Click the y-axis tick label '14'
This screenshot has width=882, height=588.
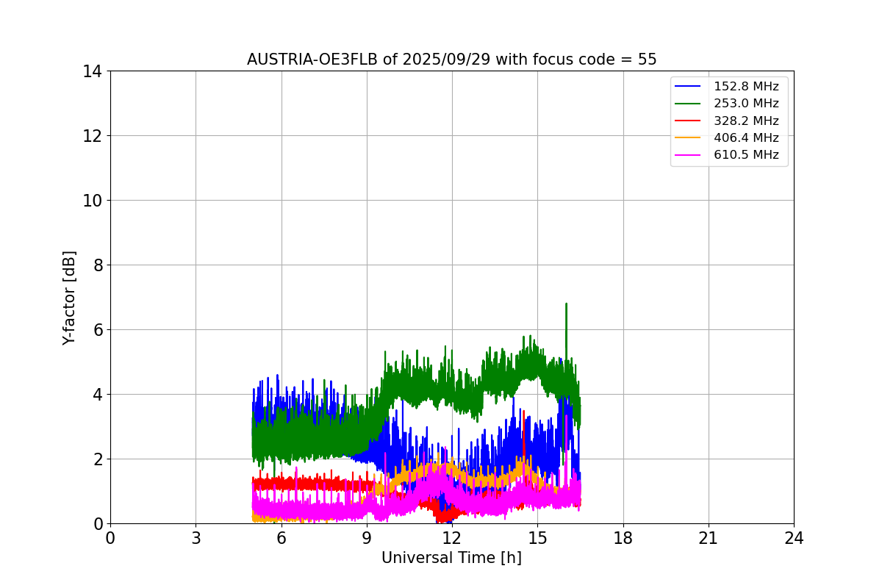point(92,71)
